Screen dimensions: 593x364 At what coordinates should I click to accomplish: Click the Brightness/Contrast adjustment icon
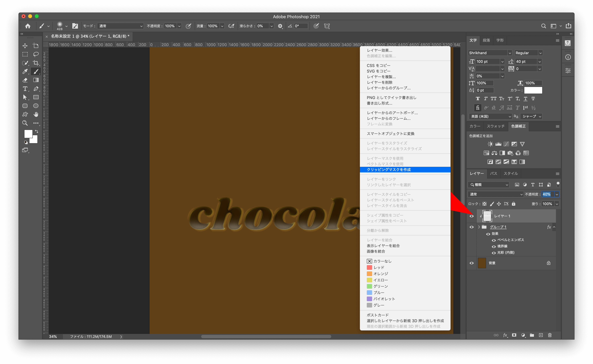tap(490, 144)
